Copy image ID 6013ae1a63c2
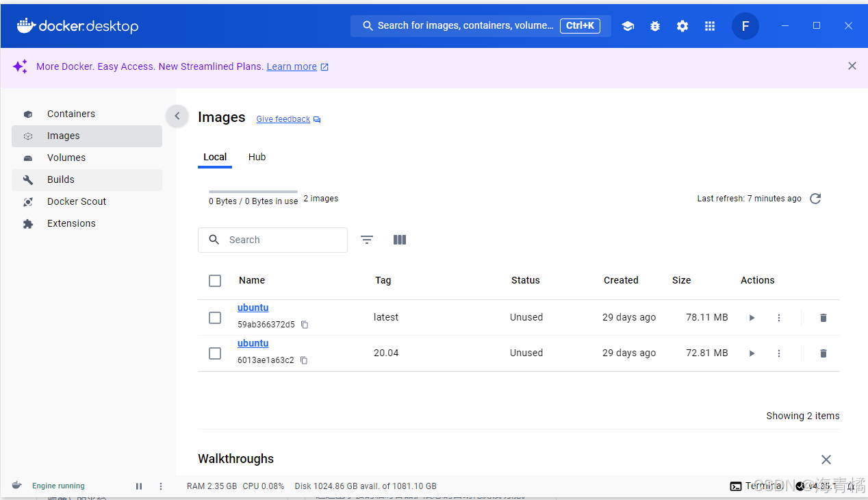 [x=304, y=360]
